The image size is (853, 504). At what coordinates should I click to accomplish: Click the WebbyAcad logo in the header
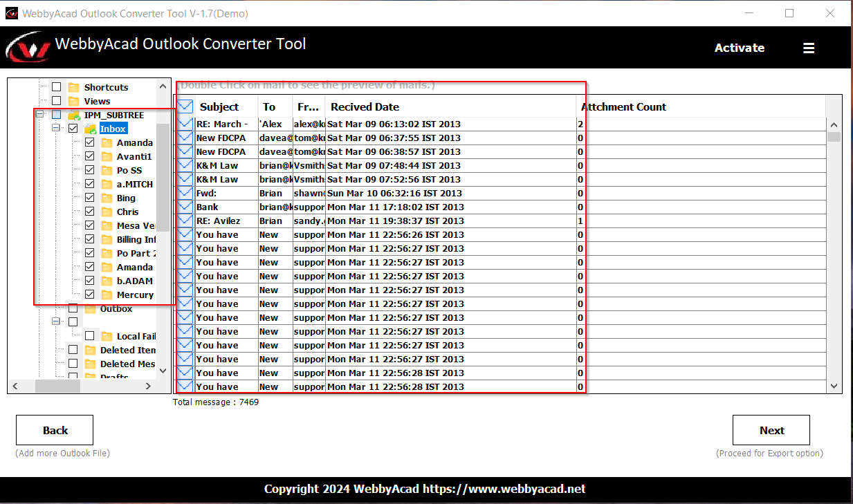[x=28, y=47]
